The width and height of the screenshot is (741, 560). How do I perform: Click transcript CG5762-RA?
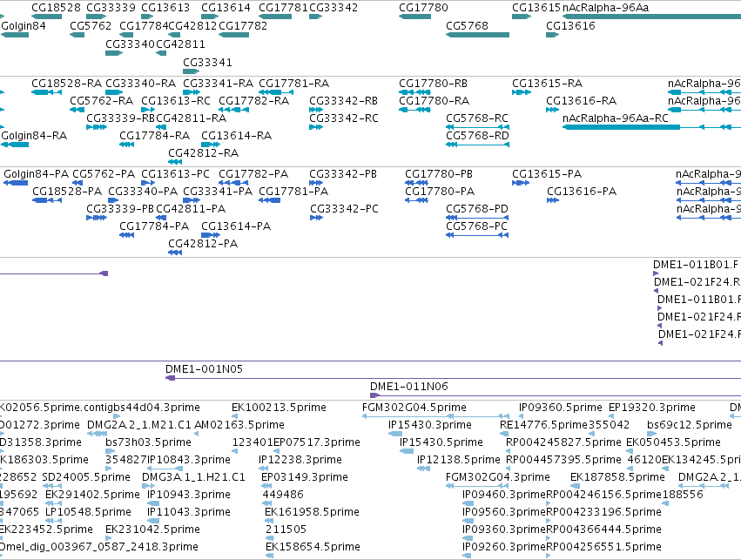coord(77,110)
